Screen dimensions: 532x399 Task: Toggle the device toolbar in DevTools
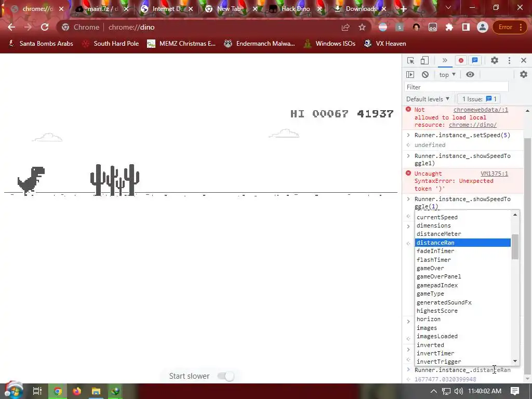click(x=424, y=60)
